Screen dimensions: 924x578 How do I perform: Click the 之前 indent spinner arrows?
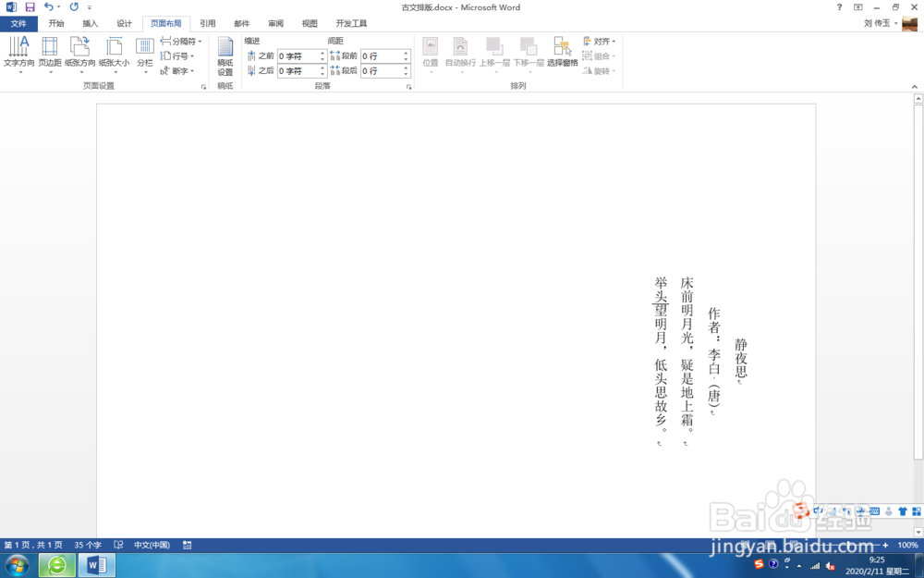pos(322,56)
